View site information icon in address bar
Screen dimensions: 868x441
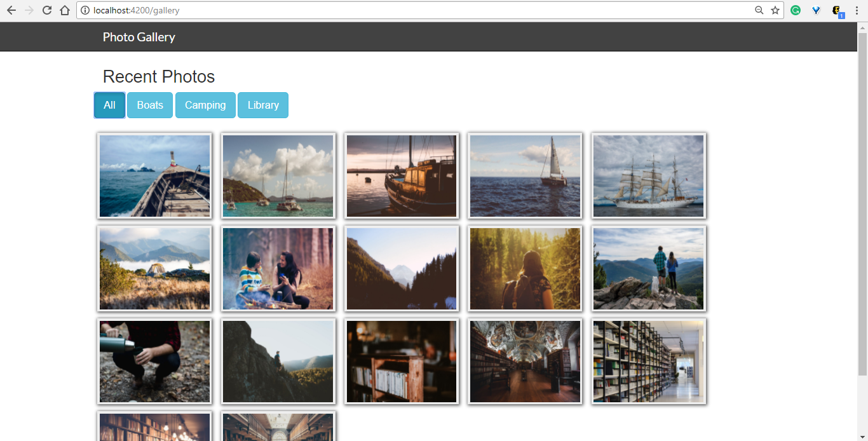click(x=85, y=10)
